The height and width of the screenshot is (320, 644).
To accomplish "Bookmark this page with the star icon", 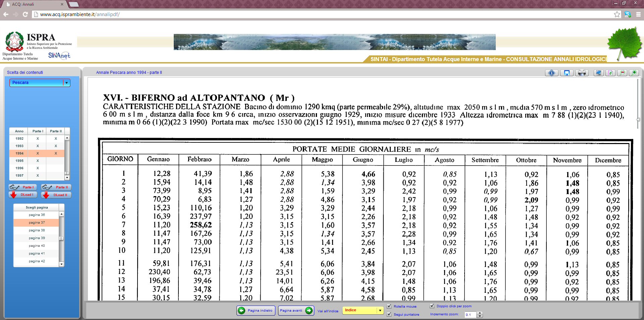I will click(x=617, y=14).
